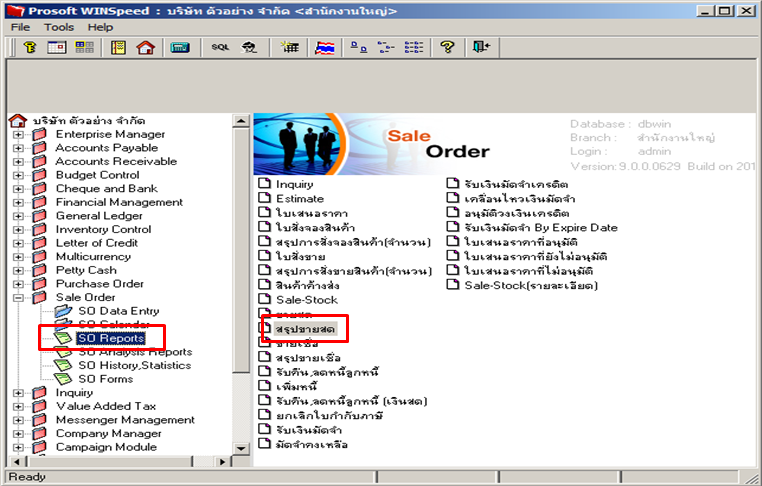The width and height of the screenshot is (762, 486).
Task: Collapse the Sale Order tree node
Action: point(18,297)
